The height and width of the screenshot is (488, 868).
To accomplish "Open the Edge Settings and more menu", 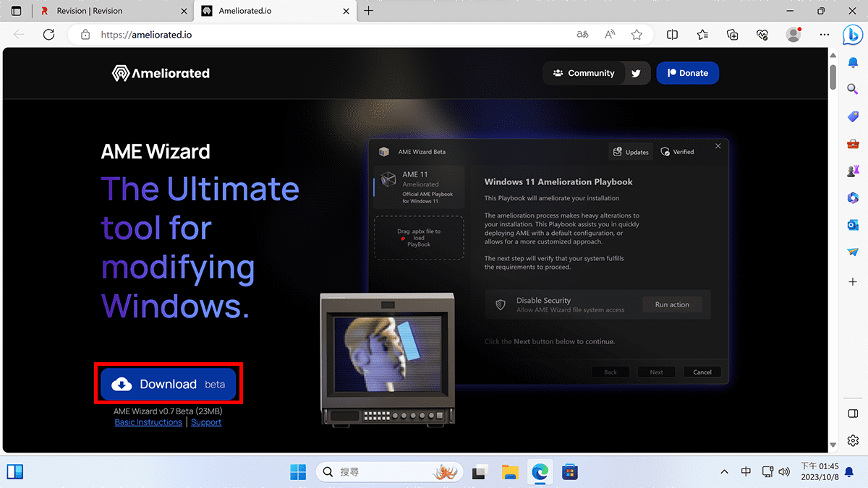I will point(825,34).
